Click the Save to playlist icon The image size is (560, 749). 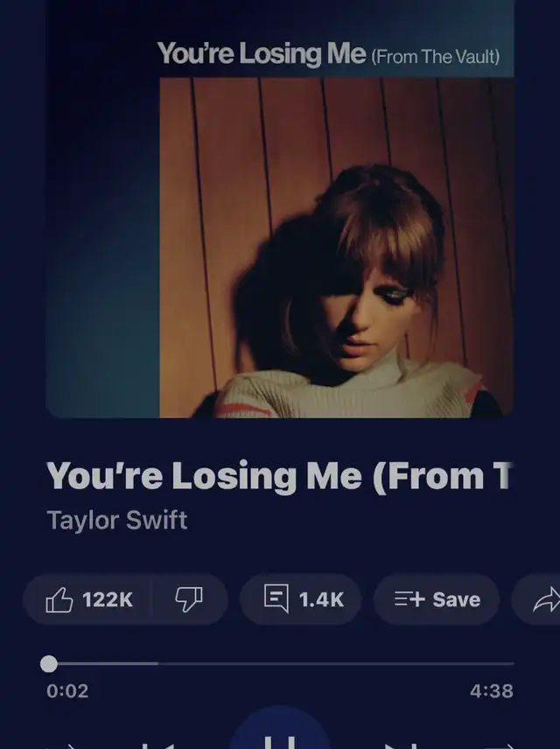point(409,599)
